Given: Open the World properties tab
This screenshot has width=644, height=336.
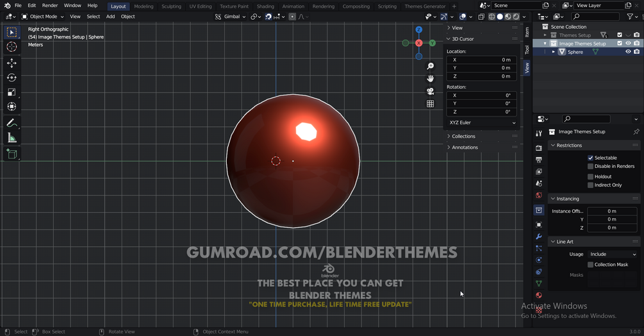Looking at the screenshot, I should pyautogui.click(x=539, y=196).
